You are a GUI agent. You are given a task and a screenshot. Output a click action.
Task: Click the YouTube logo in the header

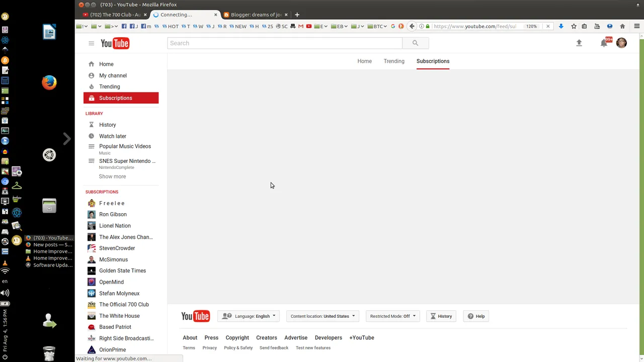tap(115, 43)
